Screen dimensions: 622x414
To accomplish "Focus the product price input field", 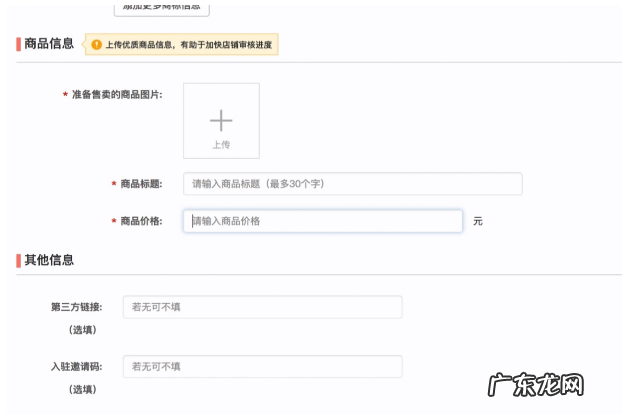I will coord(323,221).
